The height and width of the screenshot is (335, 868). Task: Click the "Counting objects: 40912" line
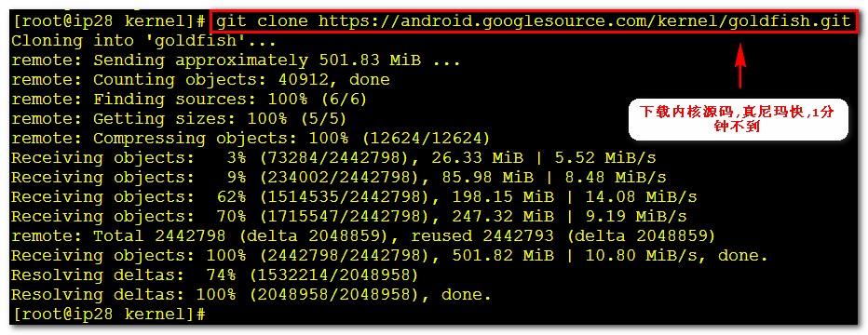(x=200, y=80)
